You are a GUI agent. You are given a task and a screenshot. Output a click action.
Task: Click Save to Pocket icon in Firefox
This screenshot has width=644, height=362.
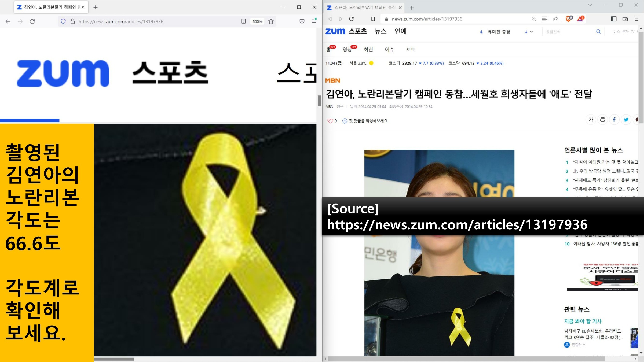[302, 21]
